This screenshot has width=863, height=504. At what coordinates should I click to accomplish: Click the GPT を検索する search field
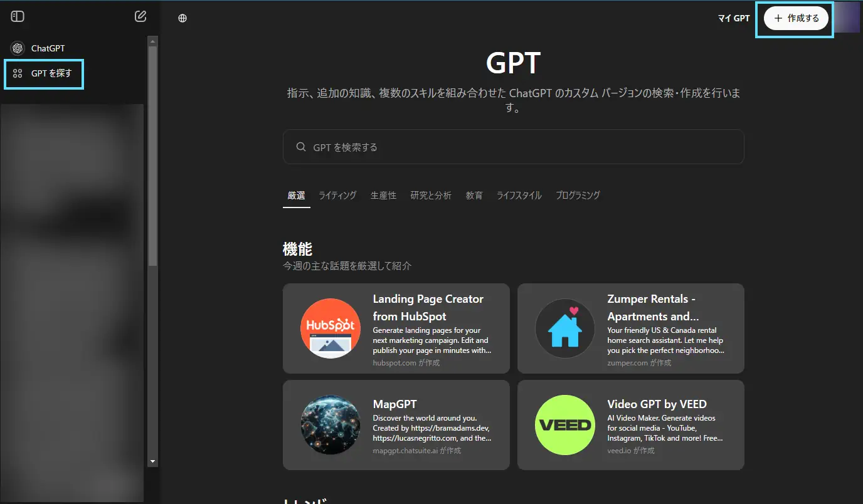point(513,147)
